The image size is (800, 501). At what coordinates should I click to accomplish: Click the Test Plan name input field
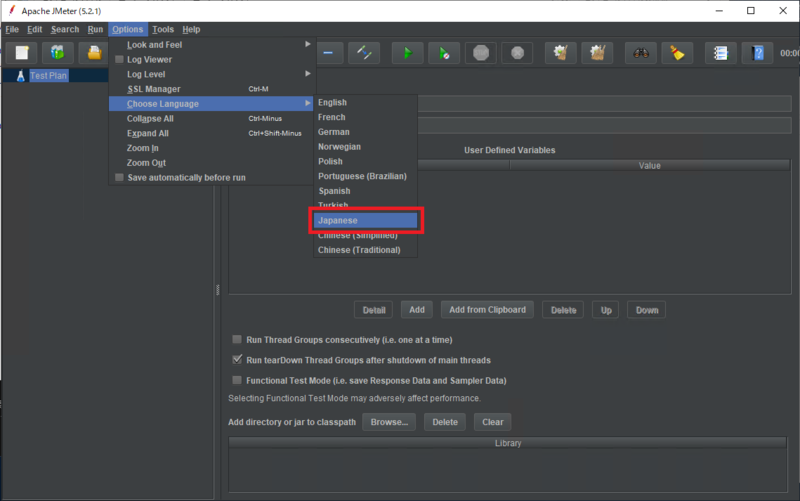(604, 105)
